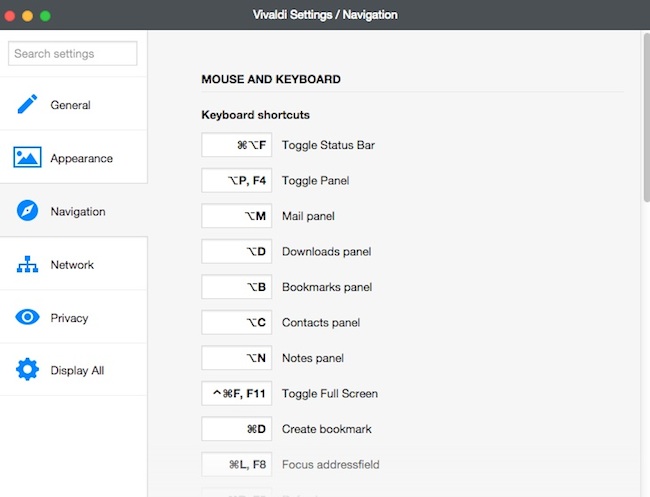This screenshot has height=497, width=650.
Task: Switch to Network settings tab
Action: (73, 264)
